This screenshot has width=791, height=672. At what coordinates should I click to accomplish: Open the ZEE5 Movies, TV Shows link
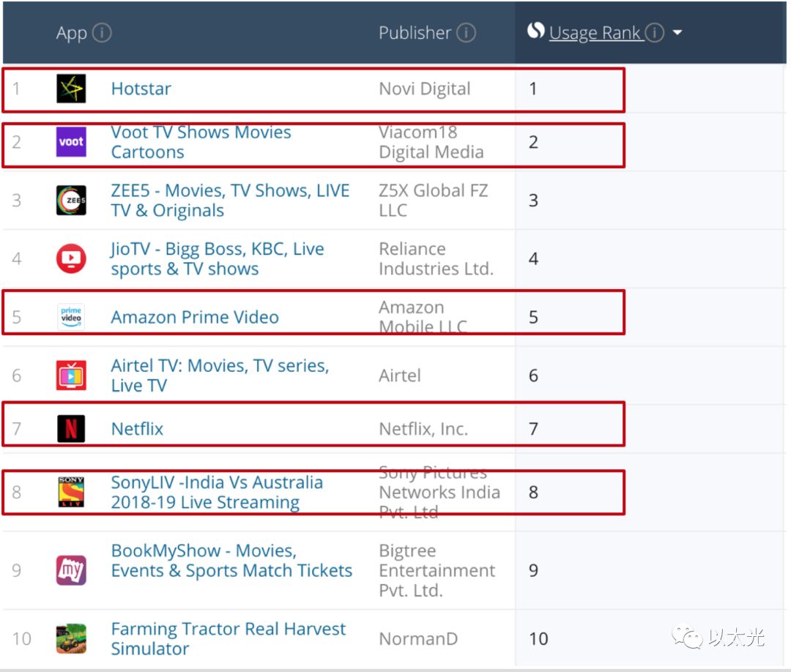pos(230,201)
